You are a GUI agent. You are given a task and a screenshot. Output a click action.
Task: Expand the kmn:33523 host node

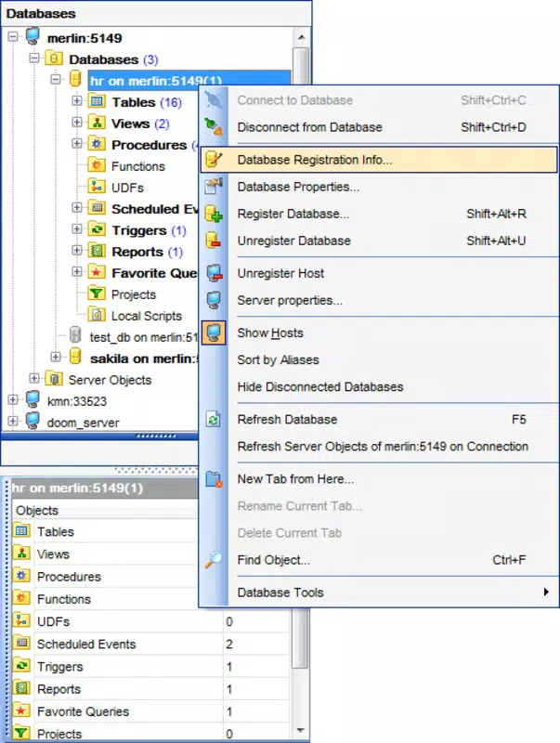pyautogui.click(x=13, y=399)
